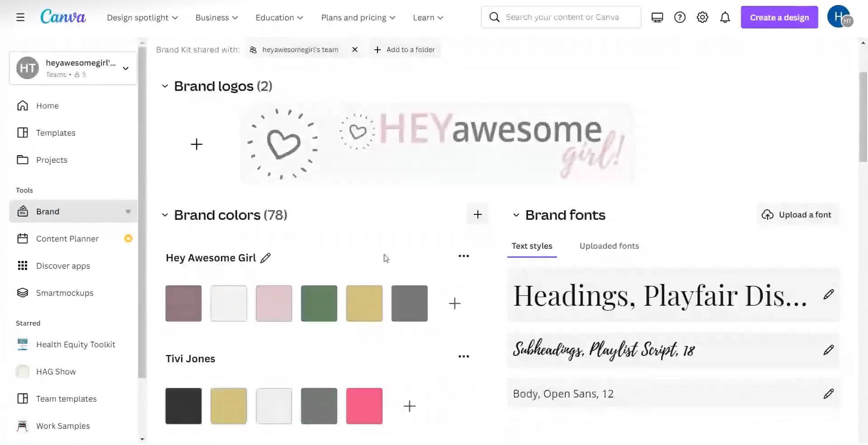Select Brand in the sidebar
Viewport: 868px width, 445px height.
[73, 212]
